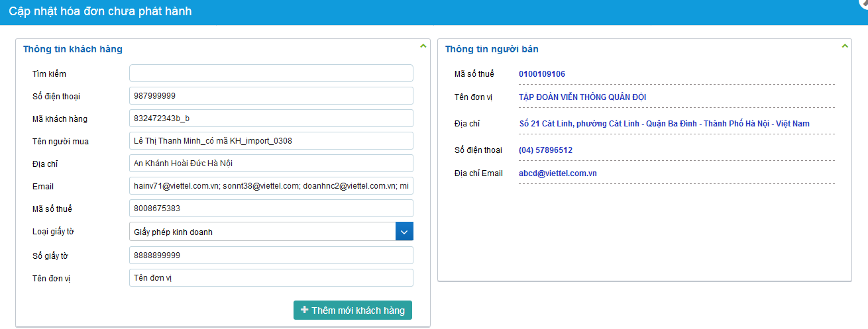Screen dimensions: 868x329
Task: Open the Loại giấy tờ dropdown arrow
Action: click(x=404, y=232)
